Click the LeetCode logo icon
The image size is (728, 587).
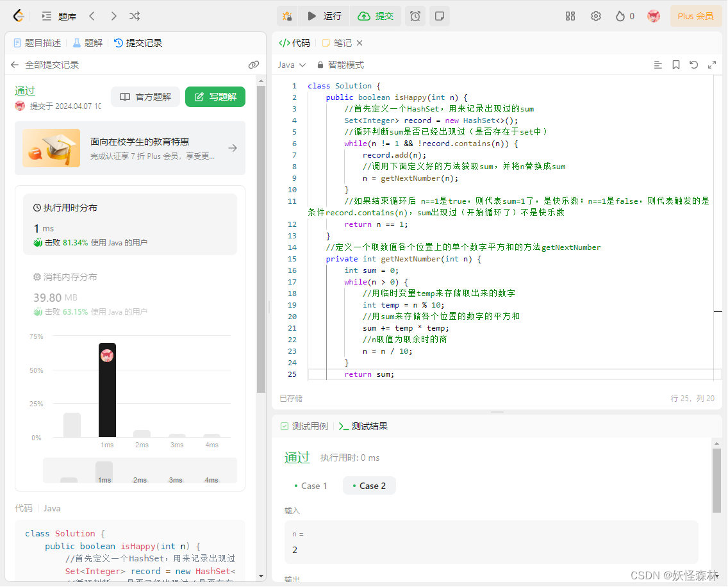[x=19, y=16]
